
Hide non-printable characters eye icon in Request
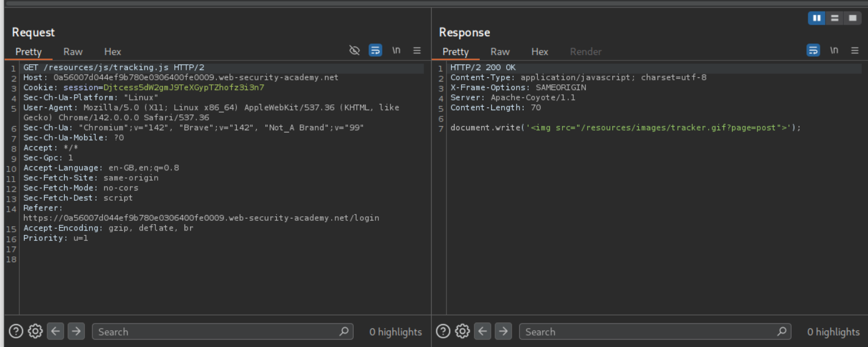(x=354, y=50)
